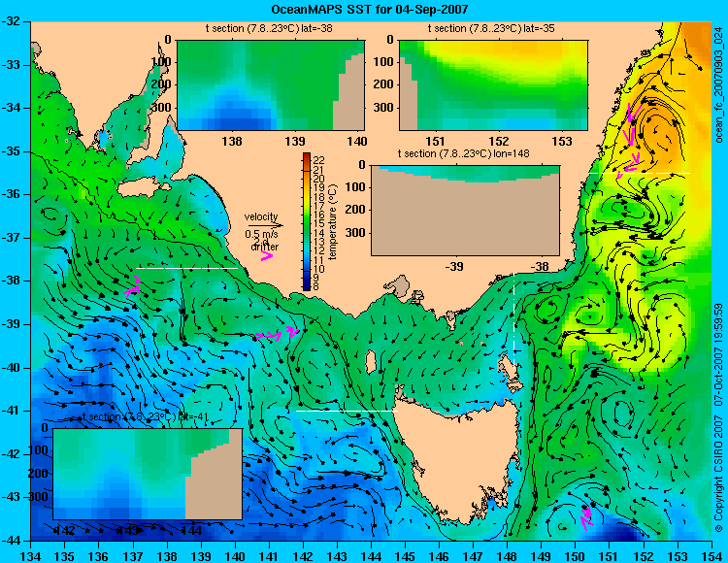Click the '-32' latitude axis label
The image size is (728, 563).
click(x=11, y=21)
